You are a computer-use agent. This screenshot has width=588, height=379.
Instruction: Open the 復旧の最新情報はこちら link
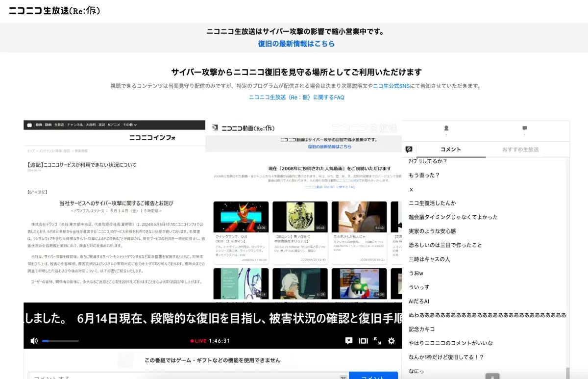point(296,44)
